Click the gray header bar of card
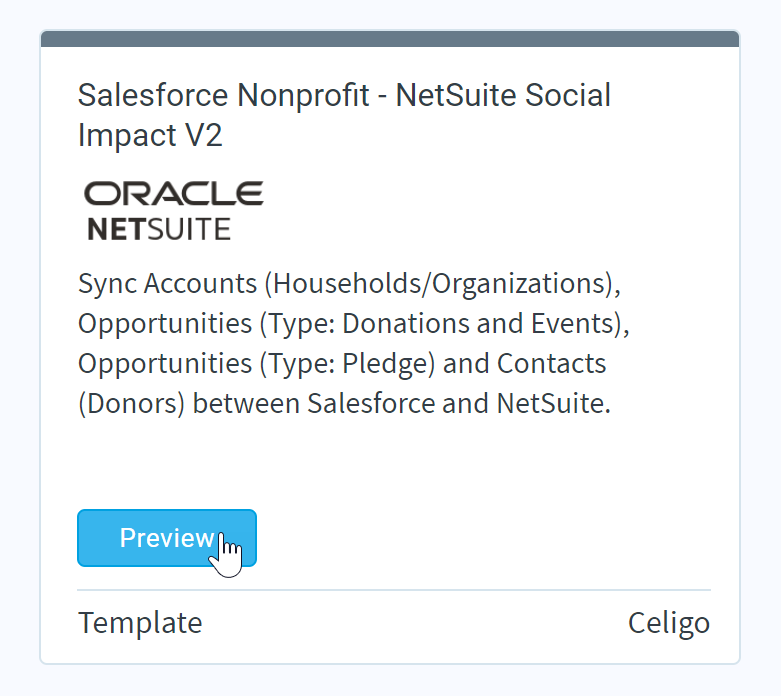Viewport: 781px width, 696px height. (390, 39)
